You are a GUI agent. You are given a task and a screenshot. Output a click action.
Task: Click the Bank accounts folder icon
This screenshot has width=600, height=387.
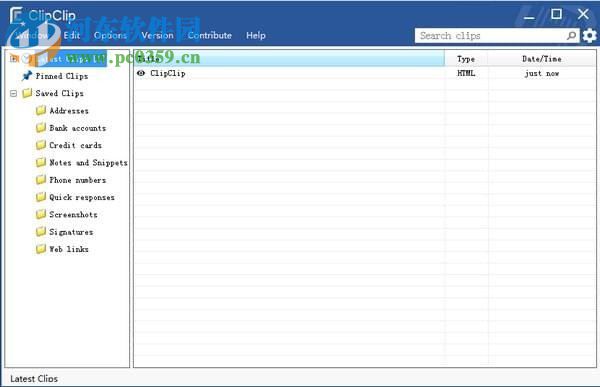pos(41,128)
